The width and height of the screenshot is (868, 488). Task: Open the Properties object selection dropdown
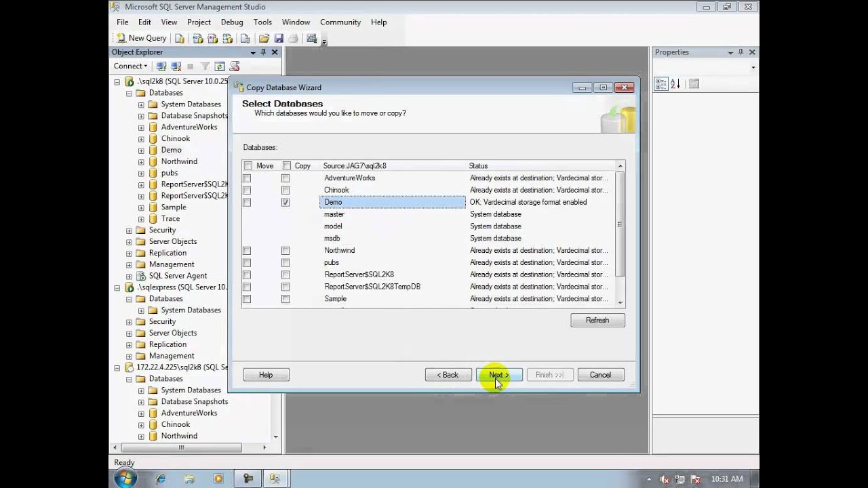coord(753,67)
